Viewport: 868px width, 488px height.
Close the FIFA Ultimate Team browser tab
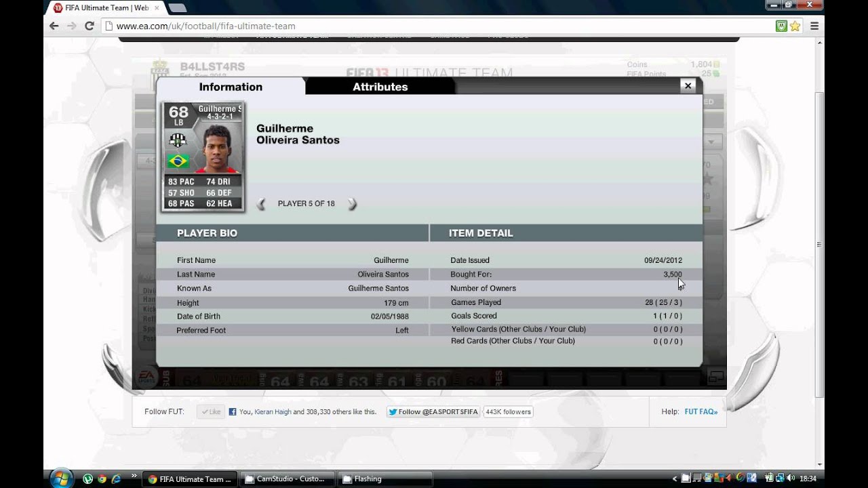pos(157,8)
